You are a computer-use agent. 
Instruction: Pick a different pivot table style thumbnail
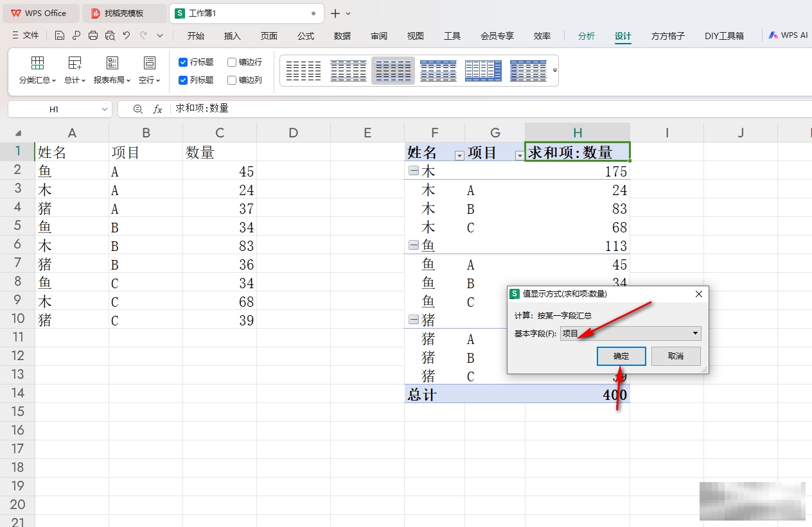(438, 71)
